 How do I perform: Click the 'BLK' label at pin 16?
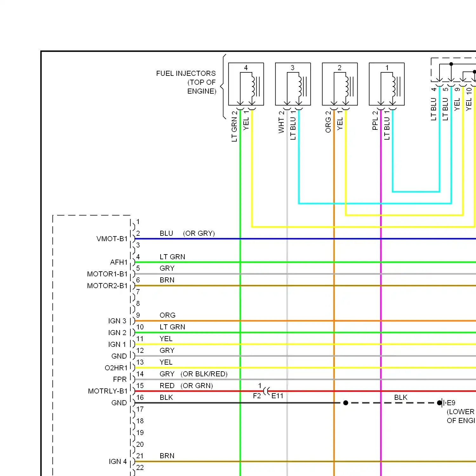pos(166,397)
